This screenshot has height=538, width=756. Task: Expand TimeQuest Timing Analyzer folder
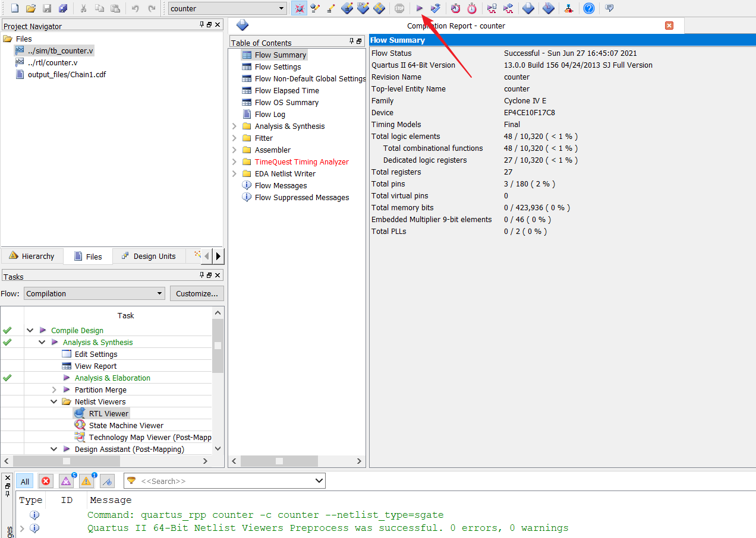click(x=234, y=162)
